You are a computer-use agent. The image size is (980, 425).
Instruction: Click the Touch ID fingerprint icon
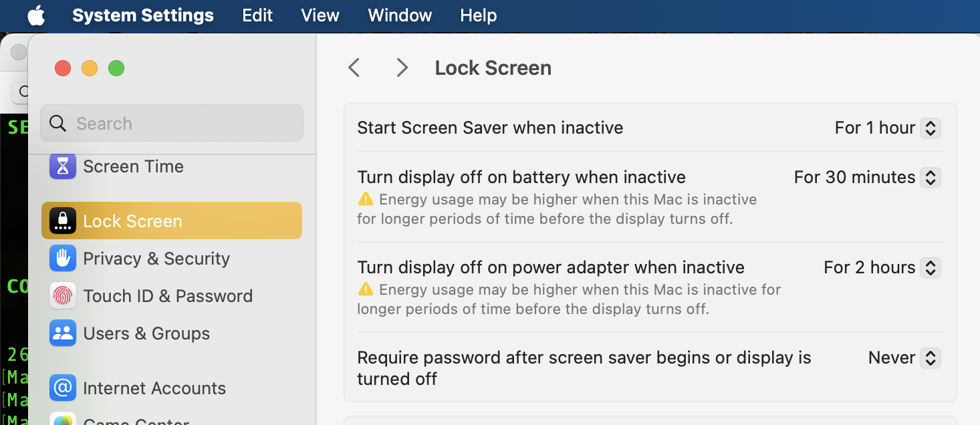coord(63,296)
